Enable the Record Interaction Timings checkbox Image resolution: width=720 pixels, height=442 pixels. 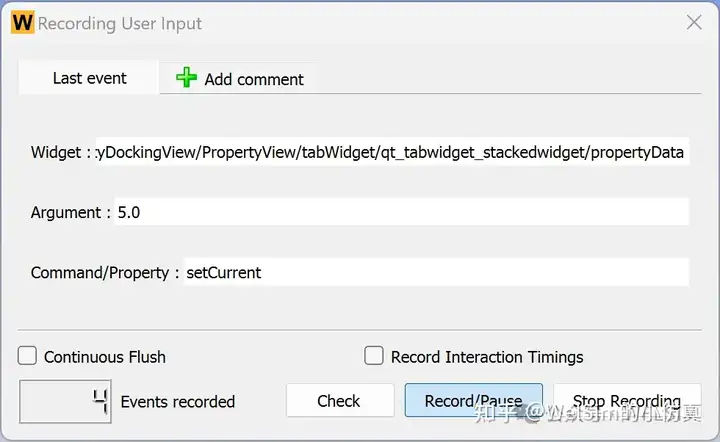click(x=374, y=356)
